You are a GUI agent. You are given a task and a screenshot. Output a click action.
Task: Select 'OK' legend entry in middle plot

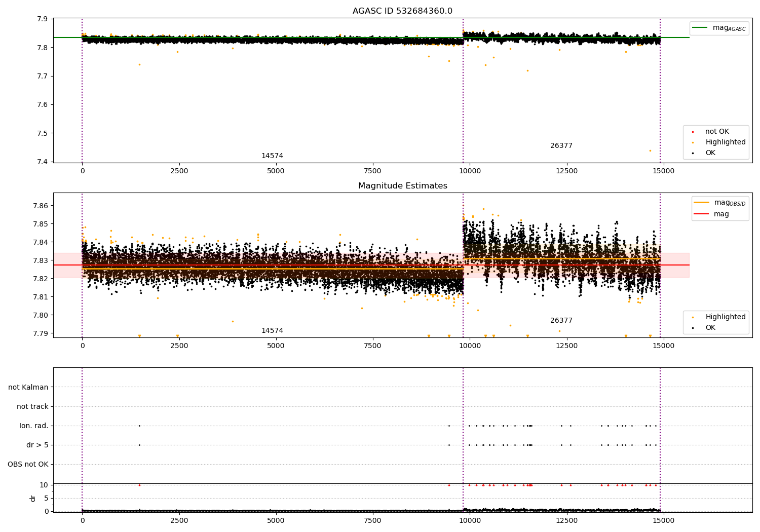[x=710, y=328]
